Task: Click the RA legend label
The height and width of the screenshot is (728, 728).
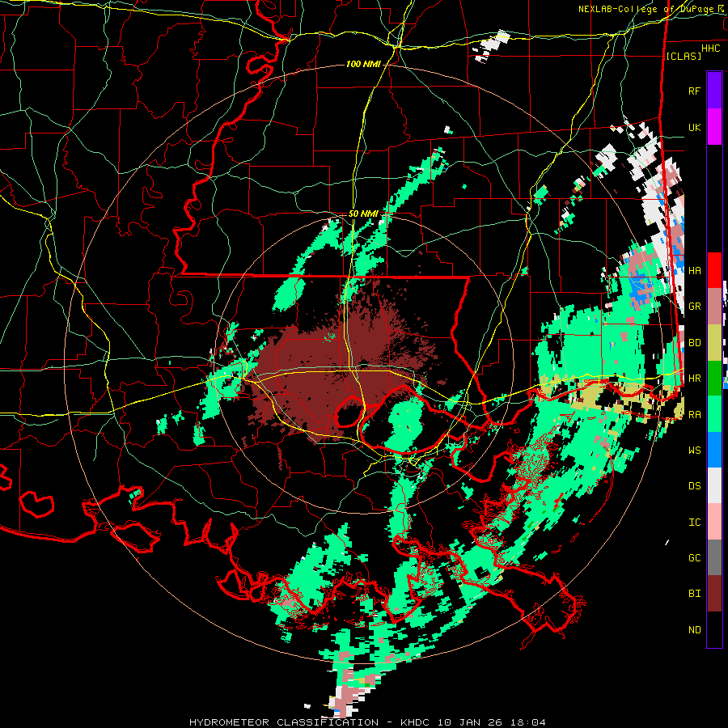Action: point(694,415)
